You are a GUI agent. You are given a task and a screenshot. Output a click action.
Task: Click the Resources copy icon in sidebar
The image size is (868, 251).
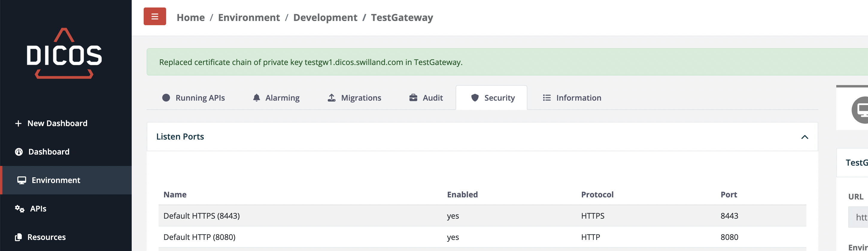(19, 237)
